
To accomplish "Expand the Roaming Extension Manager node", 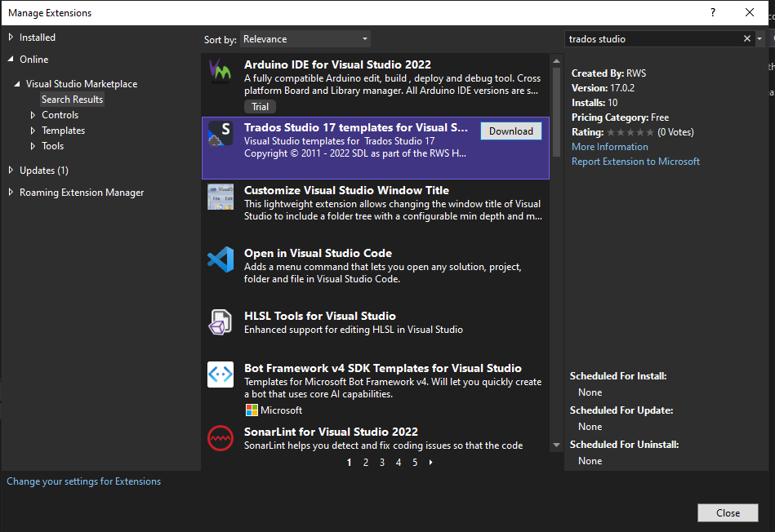I will 11,193.
